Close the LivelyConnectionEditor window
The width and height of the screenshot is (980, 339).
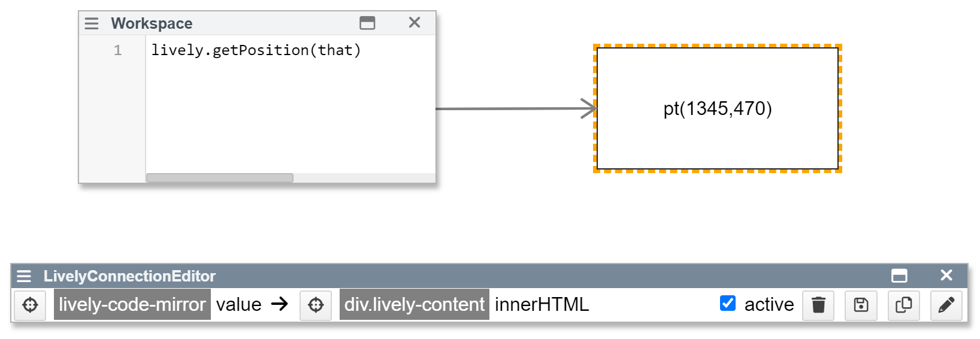click(946, 276)
